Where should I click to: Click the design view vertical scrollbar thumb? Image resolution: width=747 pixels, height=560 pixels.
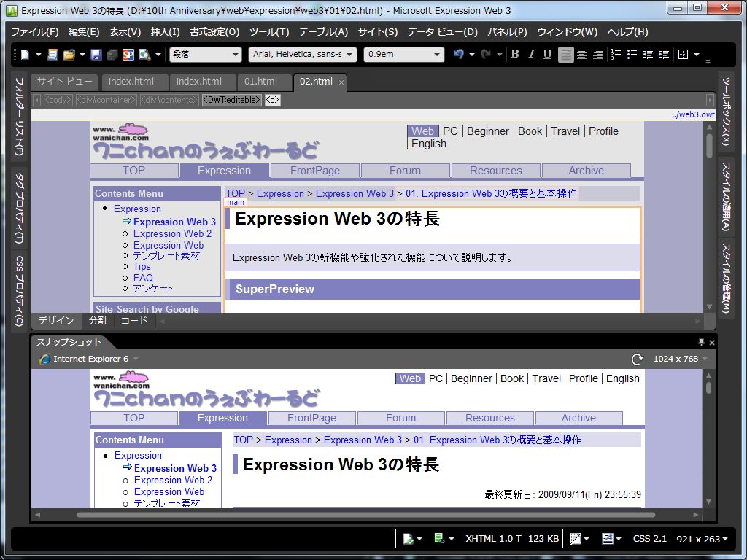pyautogui.click(x=709, y=145)
